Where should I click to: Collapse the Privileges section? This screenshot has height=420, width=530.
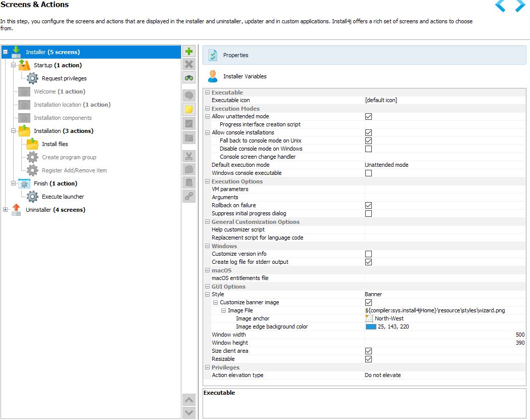(208, 367)
